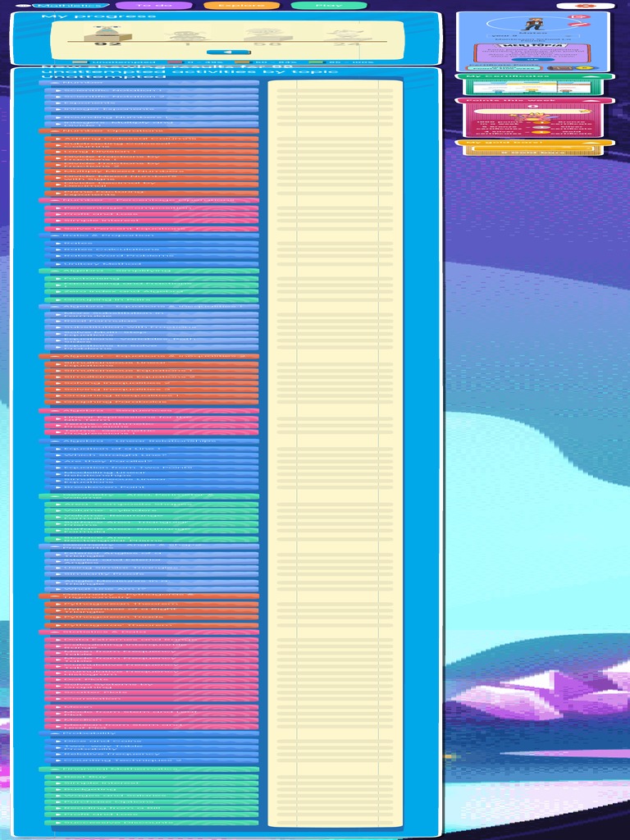This screenshot has width=630, height=840.
Task: Open the Which Straight Line? activity
Action: (152, 455)
